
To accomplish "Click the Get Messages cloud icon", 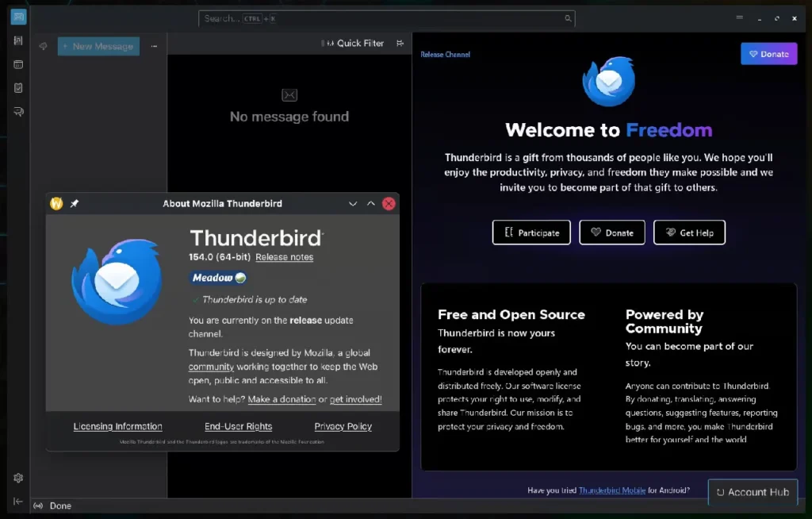I will (x=43, y=46).
